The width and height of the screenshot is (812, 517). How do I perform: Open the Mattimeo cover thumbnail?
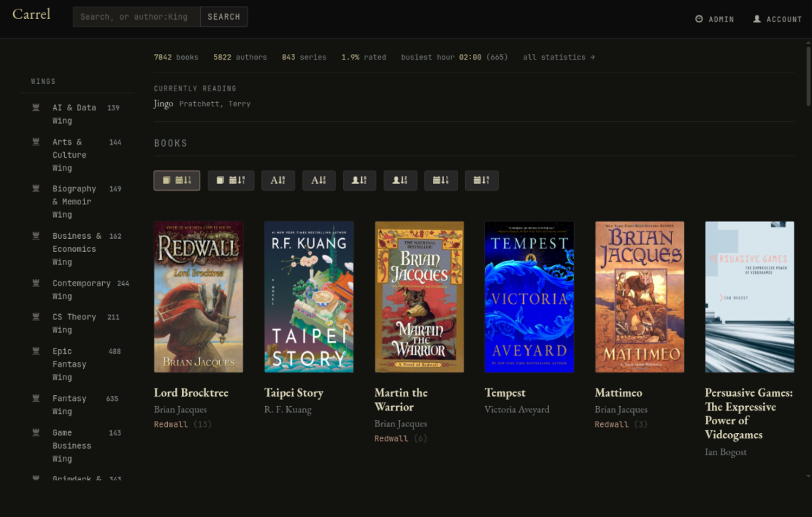(x=639, y=297)
